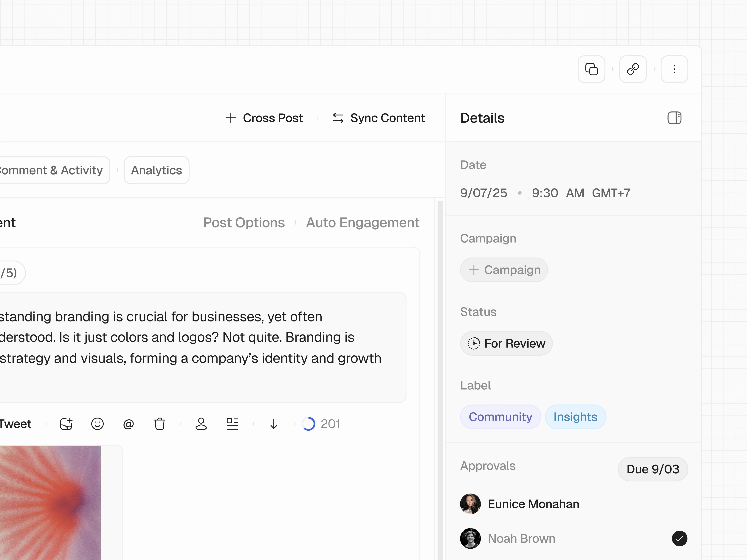Click the character count progress ring
This screenshot has width=747, height=560.
(x=308, y=424)
